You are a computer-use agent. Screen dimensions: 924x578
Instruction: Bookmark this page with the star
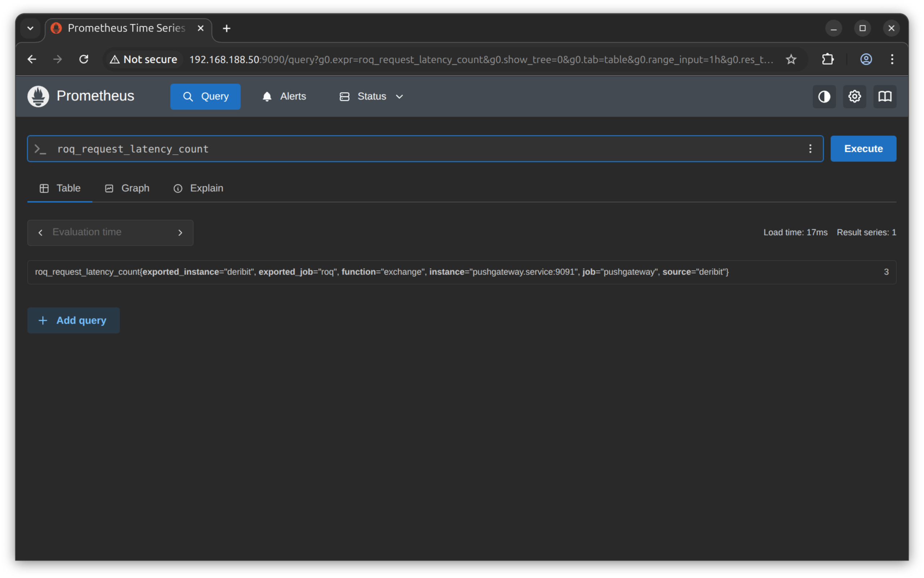pyautogui.click(x=791, y=59)
